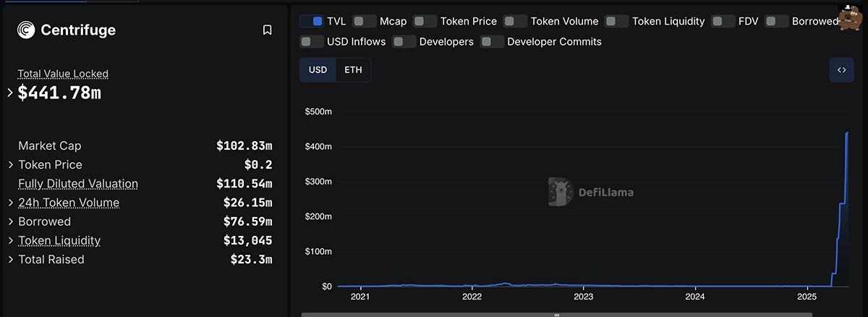This screenshot has width=868, height=317.
Task: Enable the Mcap chart series
Action: (x=364, y=21)
